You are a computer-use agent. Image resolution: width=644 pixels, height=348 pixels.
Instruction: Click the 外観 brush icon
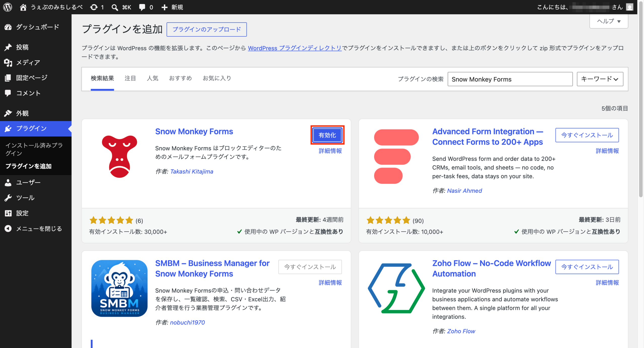pyautogui.click(x=8, y=113)
